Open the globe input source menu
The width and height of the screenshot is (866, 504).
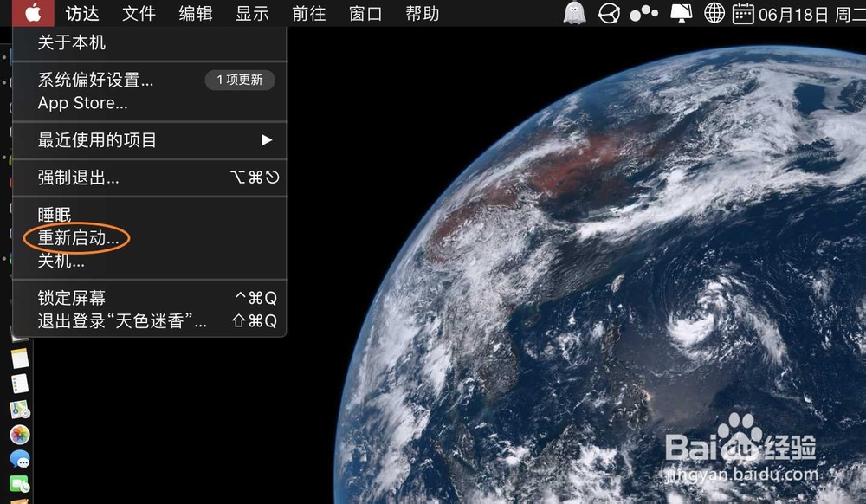click(x=714, y=13)
